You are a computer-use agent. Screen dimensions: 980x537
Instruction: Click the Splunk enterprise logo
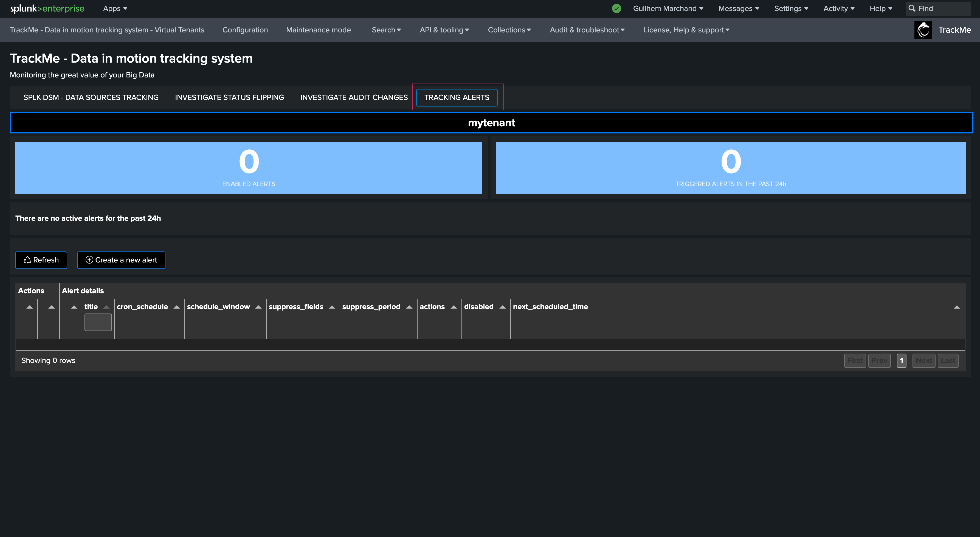click(x=47, y=8)
